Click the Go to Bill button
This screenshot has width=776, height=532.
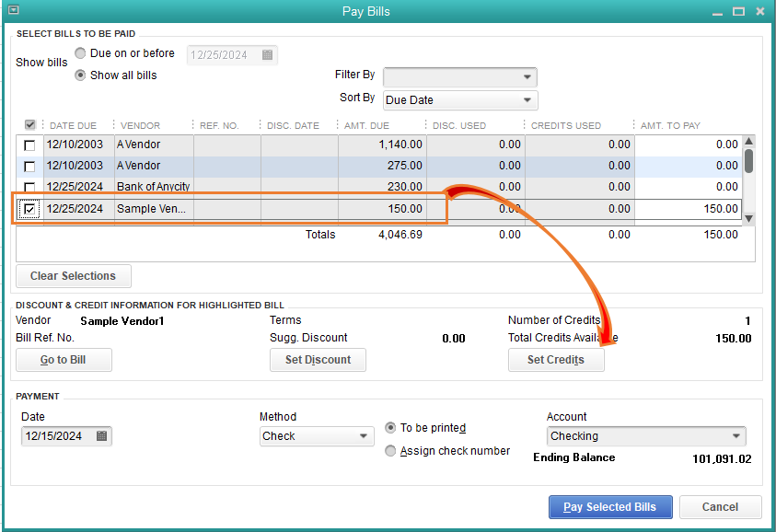point(64,360)
